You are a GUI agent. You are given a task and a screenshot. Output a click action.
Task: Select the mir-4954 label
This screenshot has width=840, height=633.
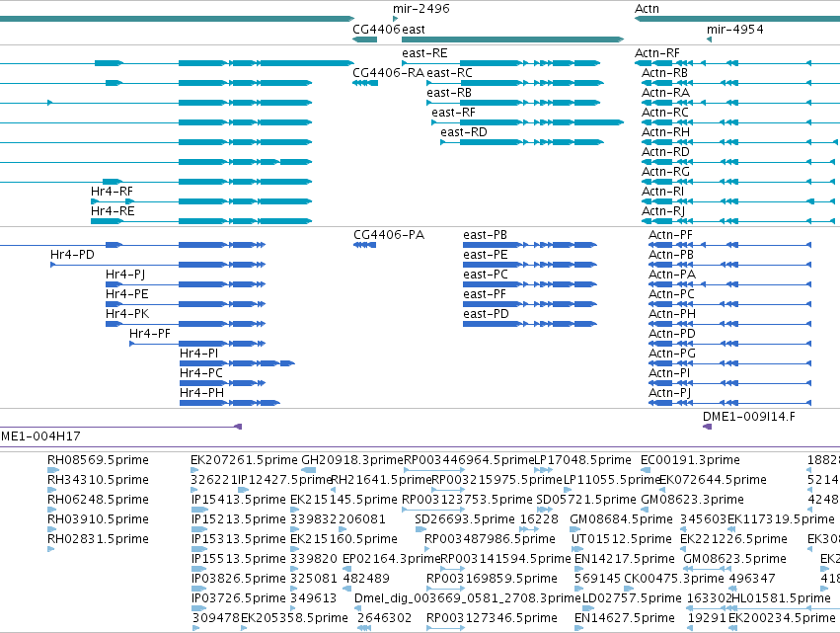coord(735,30)
